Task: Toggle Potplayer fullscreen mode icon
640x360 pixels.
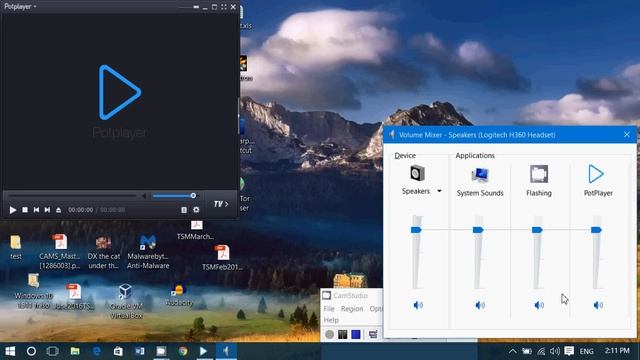Action: 224,7
